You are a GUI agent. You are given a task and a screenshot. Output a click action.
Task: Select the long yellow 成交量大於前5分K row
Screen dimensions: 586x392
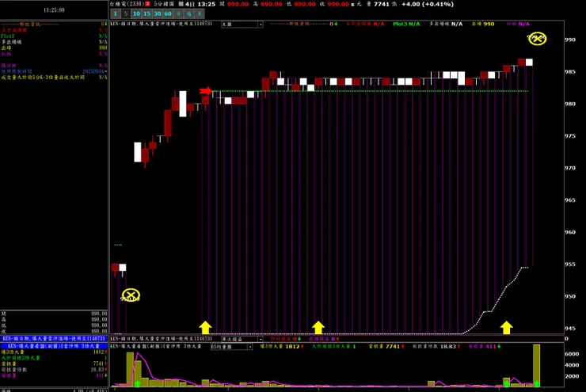point(54,78)
